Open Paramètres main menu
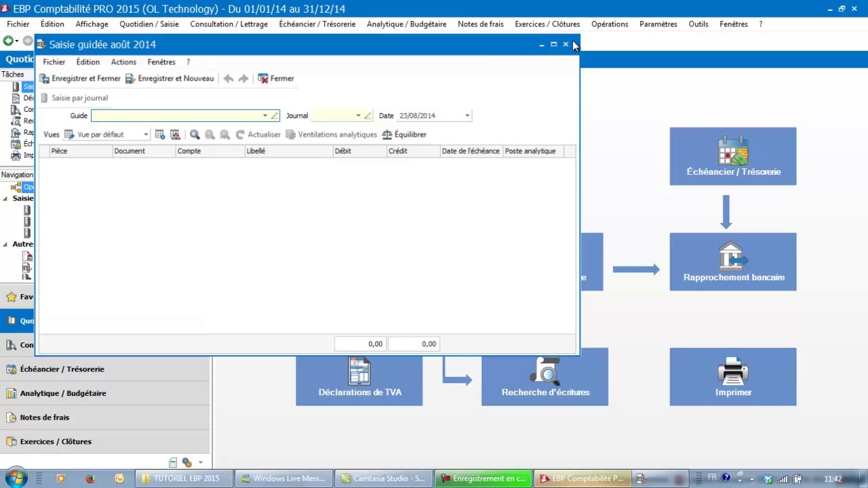 [x=658, y=24]
